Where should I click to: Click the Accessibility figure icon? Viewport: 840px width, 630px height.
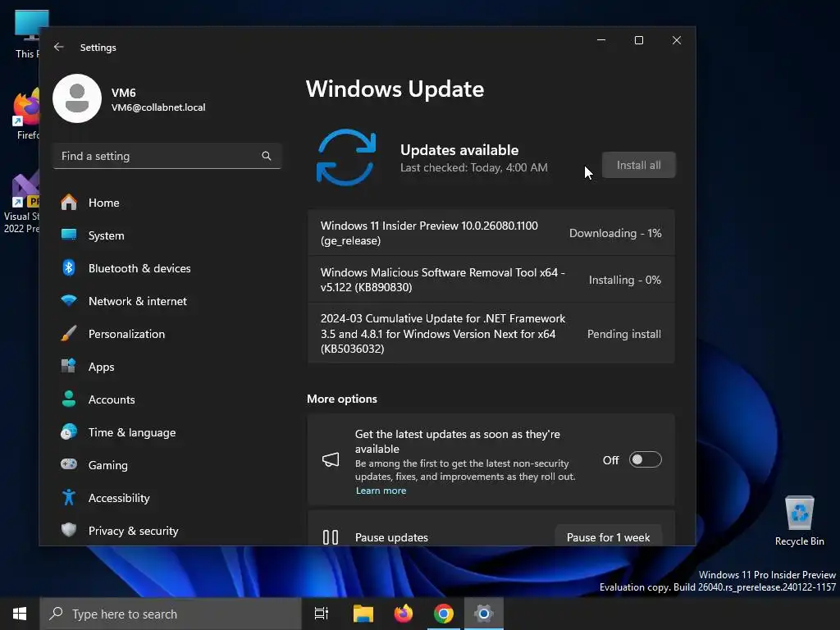(x=69, y=498)
